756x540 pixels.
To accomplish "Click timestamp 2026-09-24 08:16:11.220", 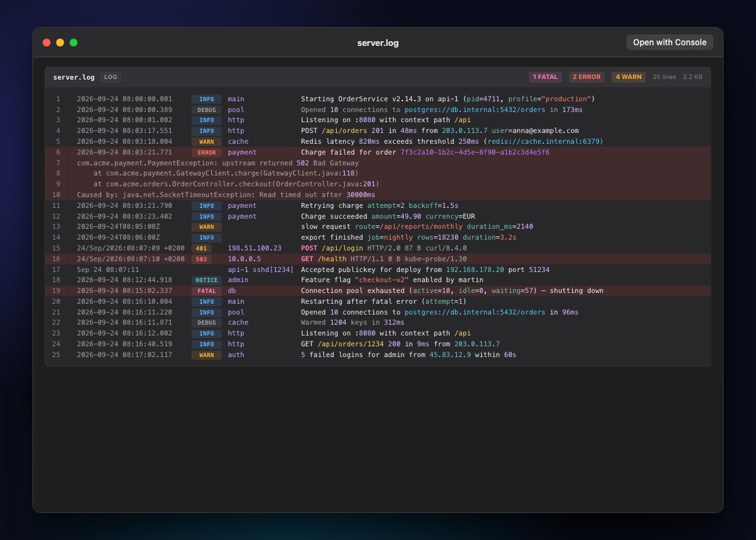I will (x=124, y=312).
